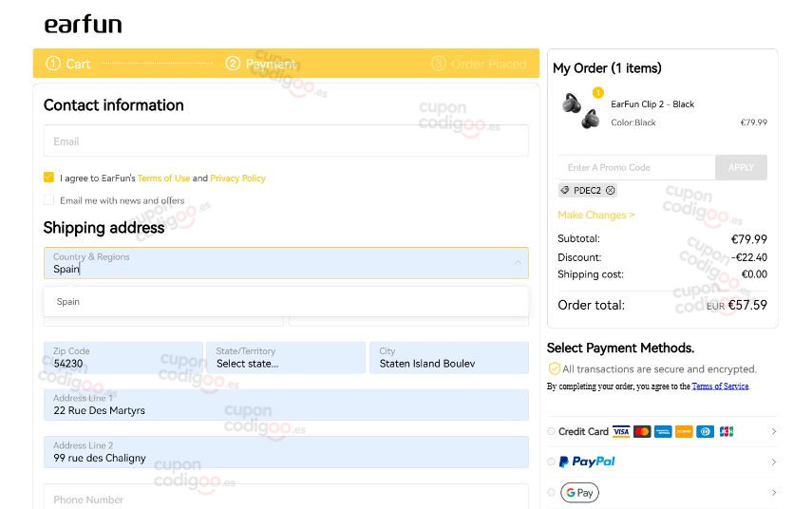The image size is (812, 509).
Task: Click the Discover card icon
Action: (x=684, y=431)
